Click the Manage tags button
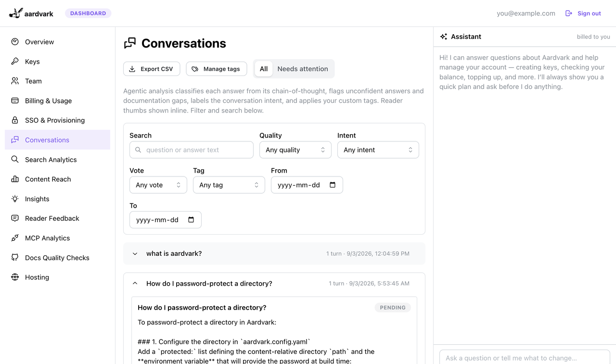This screenshot has width=616, height=364. 217,69
